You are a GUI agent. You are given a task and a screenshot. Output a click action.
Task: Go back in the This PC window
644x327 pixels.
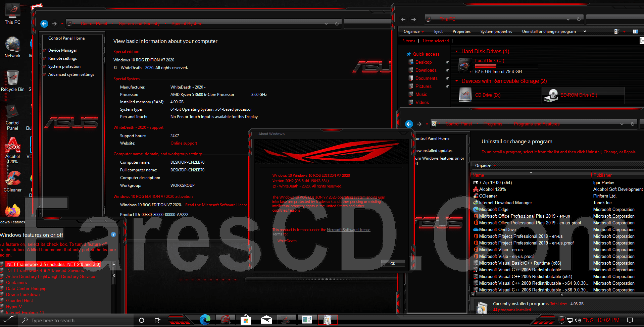pyautogui.click(x=403, y=19)
